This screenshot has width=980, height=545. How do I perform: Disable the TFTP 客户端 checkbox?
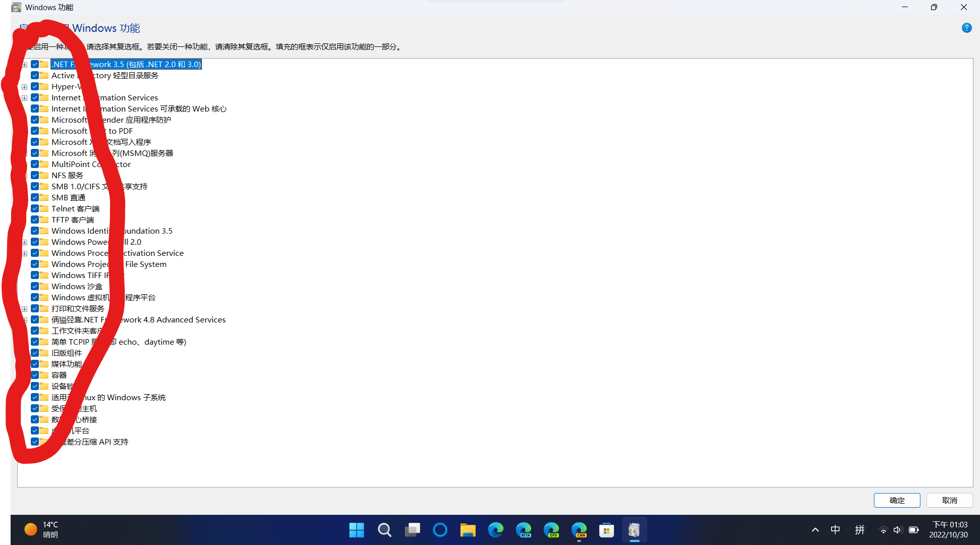35,220
